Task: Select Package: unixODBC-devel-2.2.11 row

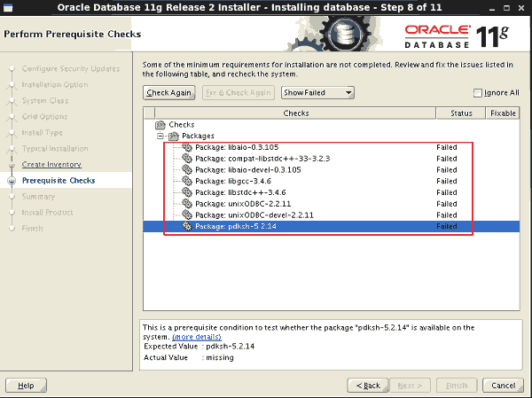Action: (331, 215)
